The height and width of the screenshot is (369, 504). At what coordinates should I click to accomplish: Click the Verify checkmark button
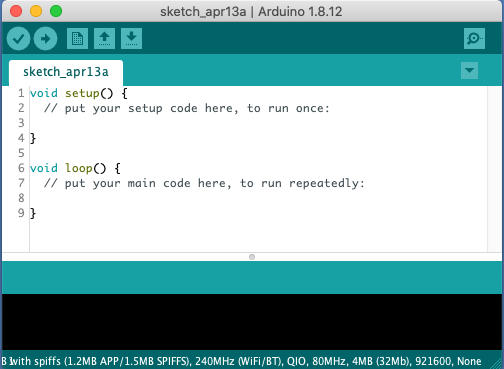(18, 39)
